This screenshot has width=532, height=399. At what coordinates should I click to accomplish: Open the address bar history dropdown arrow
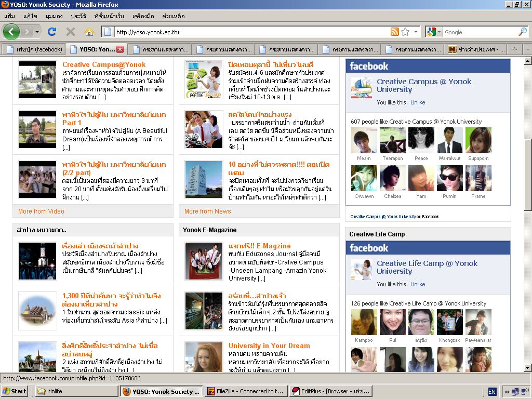[416, 32]
